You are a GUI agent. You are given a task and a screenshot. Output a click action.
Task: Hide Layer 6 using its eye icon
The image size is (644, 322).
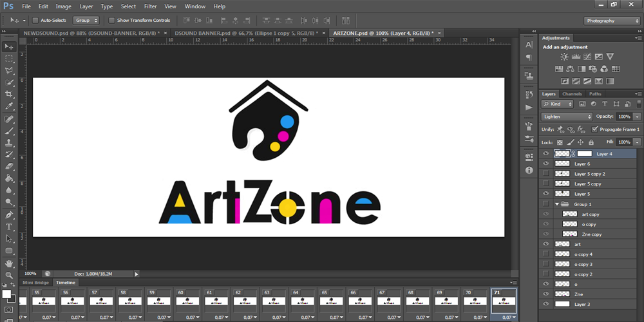[546, 164]
